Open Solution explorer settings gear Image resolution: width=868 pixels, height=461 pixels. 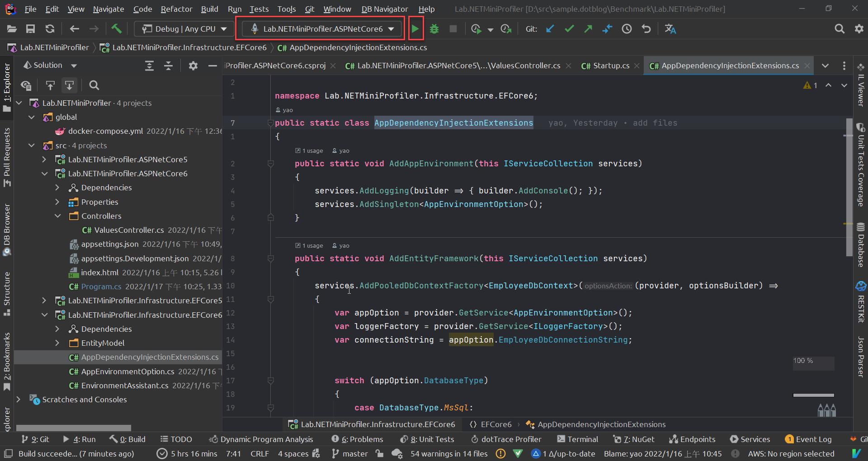pyautogui.click(x=193, y=66)
